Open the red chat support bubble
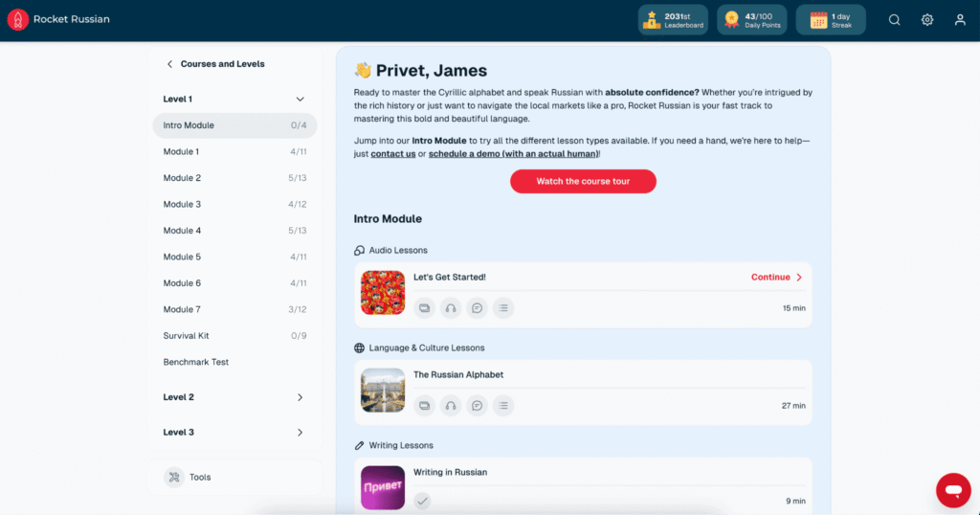This screenshot has height=515, width=980. 953,490
